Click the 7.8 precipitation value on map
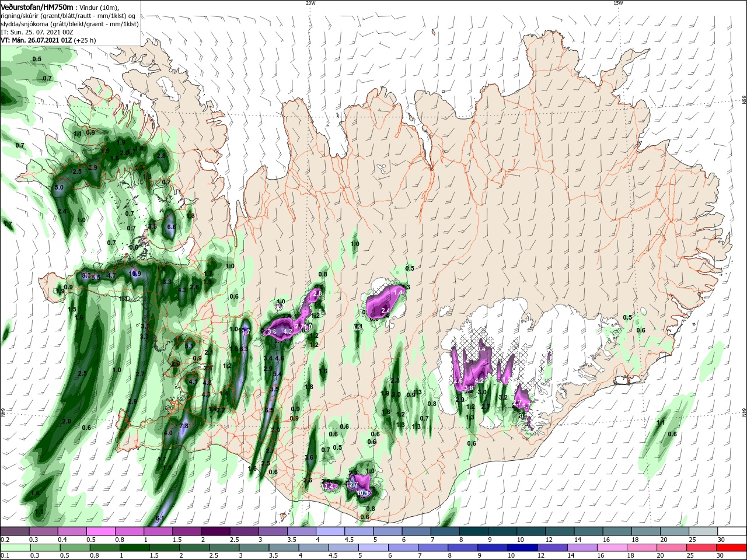This screenshot has height=560, width=747. (x=184, y=426)
